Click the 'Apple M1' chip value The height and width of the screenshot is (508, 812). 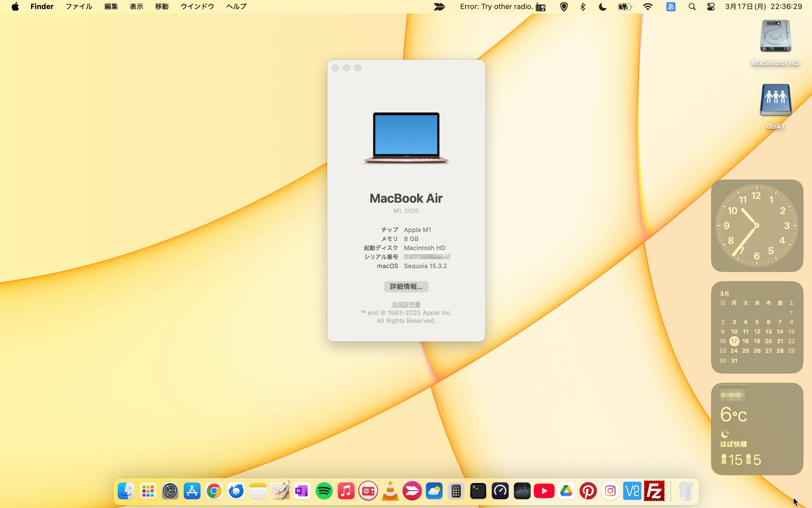417,230
